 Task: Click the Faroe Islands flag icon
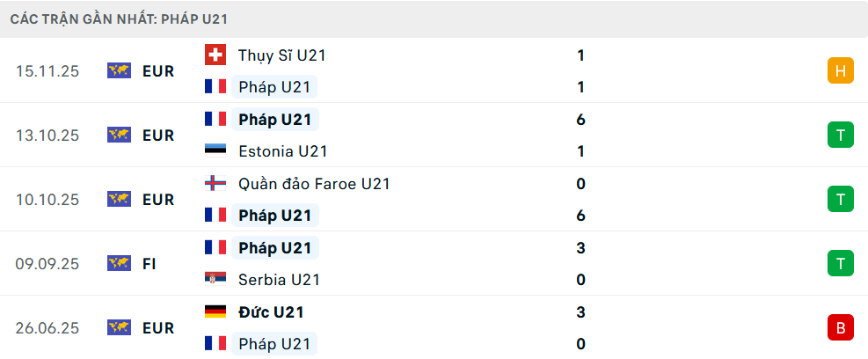[215, 184]
